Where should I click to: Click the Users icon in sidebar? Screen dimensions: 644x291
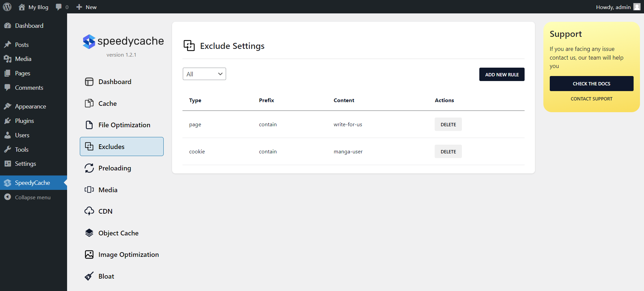point(7,135)
